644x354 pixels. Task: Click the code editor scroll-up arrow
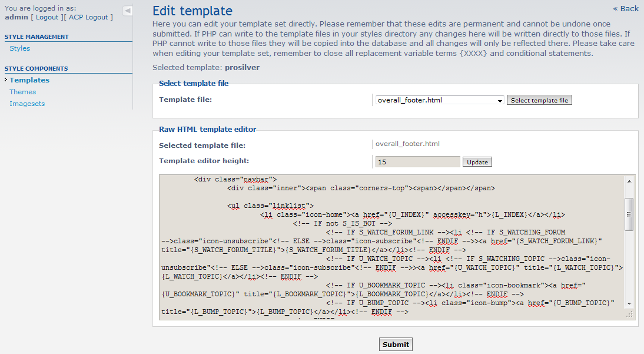click(x=629, y=181)
